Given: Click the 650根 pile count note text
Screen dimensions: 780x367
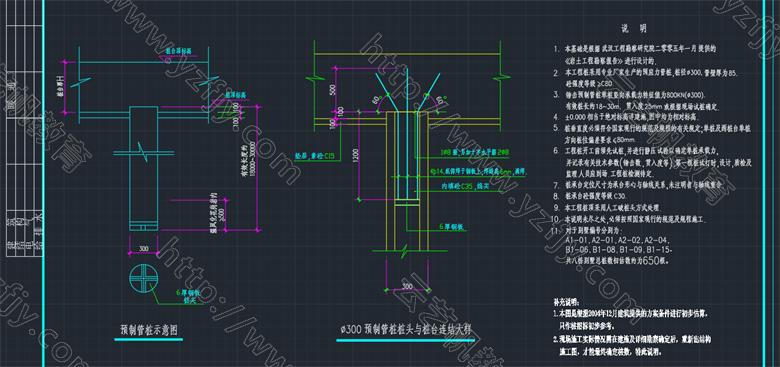Looking at the screenshot, I should [x=655, y=260].
